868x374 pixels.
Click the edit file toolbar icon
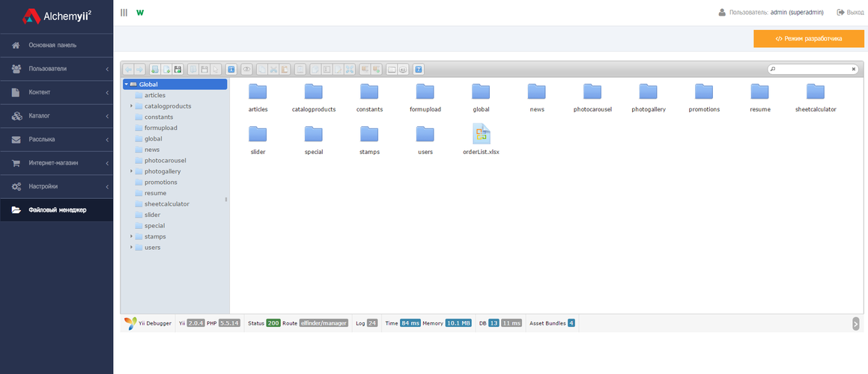[338, 70]
